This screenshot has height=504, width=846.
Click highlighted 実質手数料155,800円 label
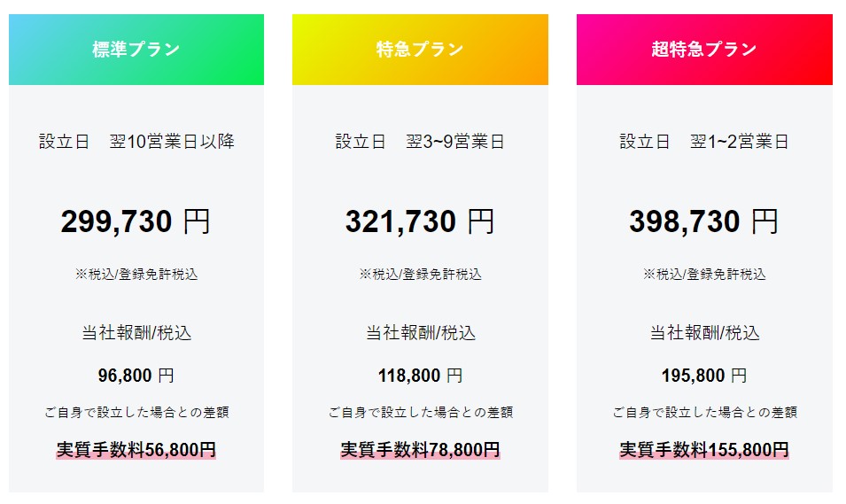pos(704,449)
